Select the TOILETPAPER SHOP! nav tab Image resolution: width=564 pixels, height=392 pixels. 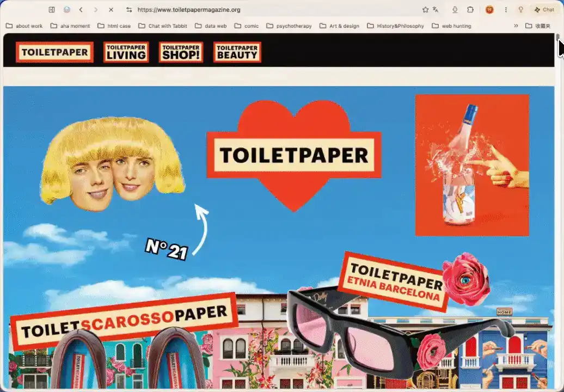click(x=181, y=52)
